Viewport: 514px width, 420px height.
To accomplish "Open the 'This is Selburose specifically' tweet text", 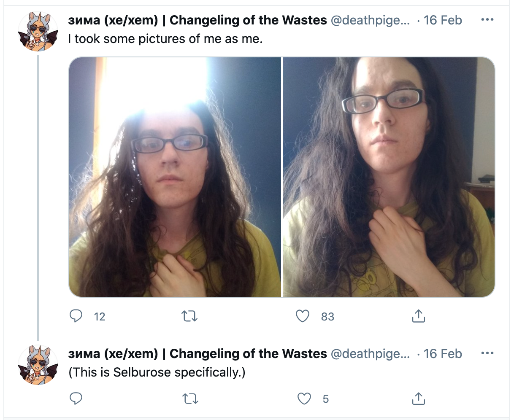I will (x=157, y=372).
